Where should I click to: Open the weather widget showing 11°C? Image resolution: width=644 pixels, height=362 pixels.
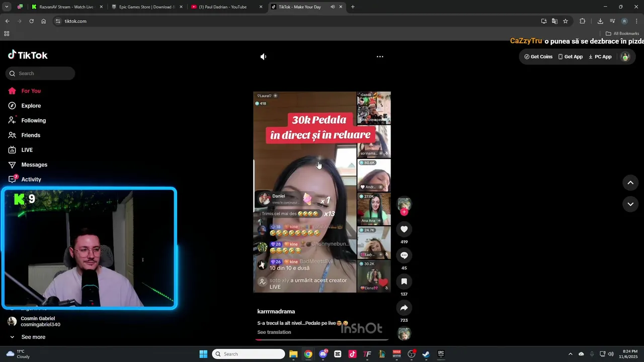(x=18, y=354)
